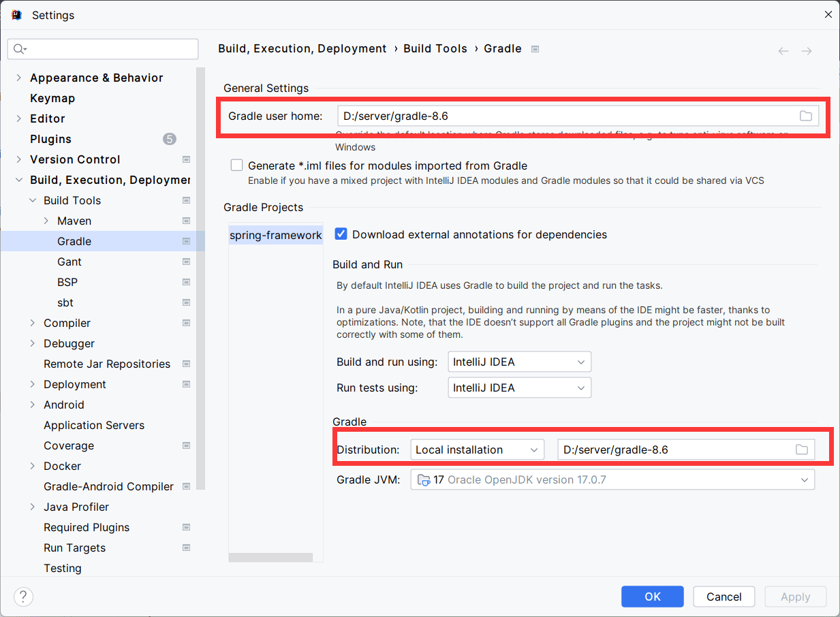Enable Generate *.iml files for modules checkbox
This screenshot has width=840, height=617.
coord(236,165)
